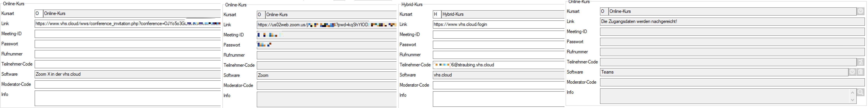Click the icon right of the empty Teilnehmer-Code field in Teams panel

click(861, 62)
